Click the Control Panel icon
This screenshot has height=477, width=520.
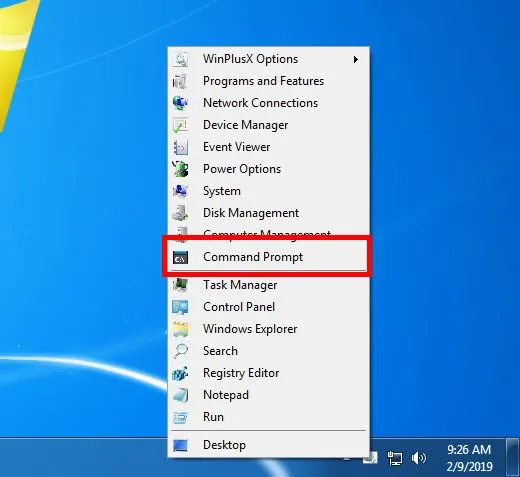point(180,307)
